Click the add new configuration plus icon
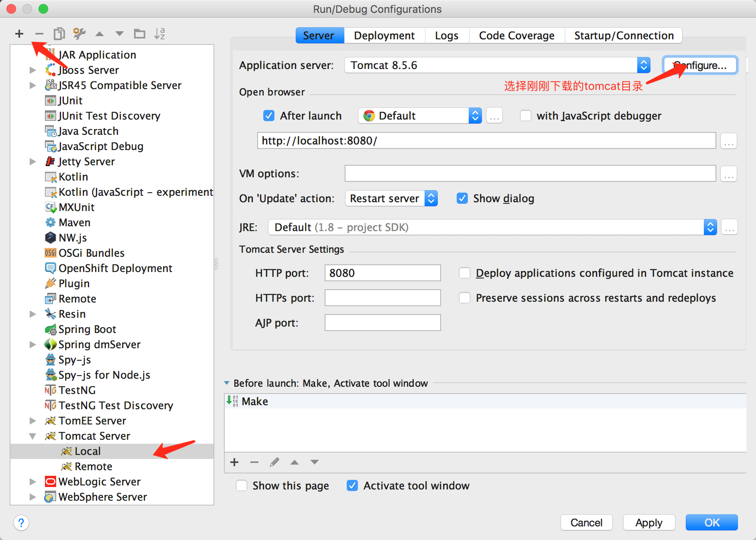 (19, 34)
